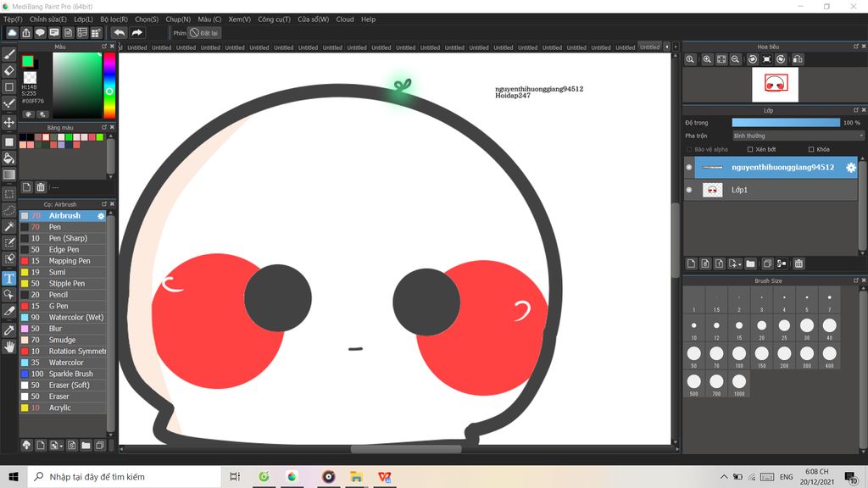Click the Cloud icon in top toolbar
This screenshot has width=868, height=488.
[x=12, y=33]
